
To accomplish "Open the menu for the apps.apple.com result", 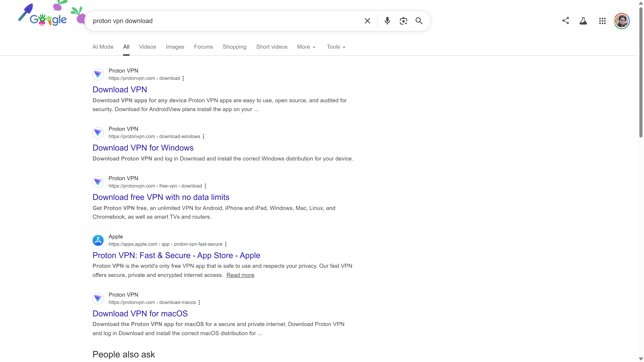I will tap(226, 244).
